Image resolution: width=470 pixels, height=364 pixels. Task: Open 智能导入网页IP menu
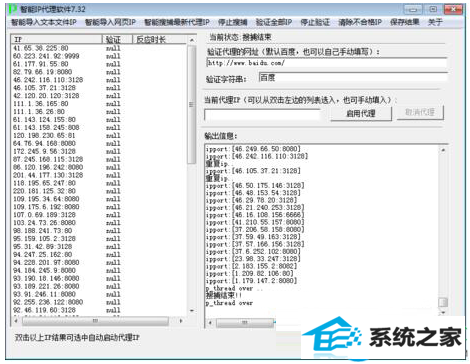click(x=110, y=22)
